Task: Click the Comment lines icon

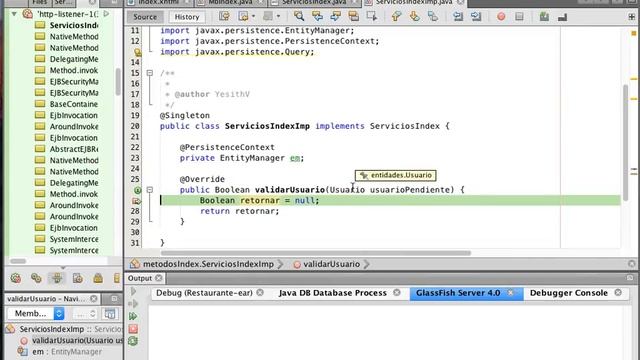Action: [544, 16]
